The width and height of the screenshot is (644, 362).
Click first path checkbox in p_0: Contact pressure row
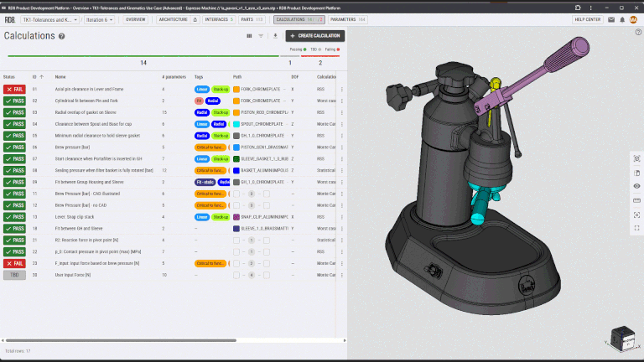[x=236, y=251]
